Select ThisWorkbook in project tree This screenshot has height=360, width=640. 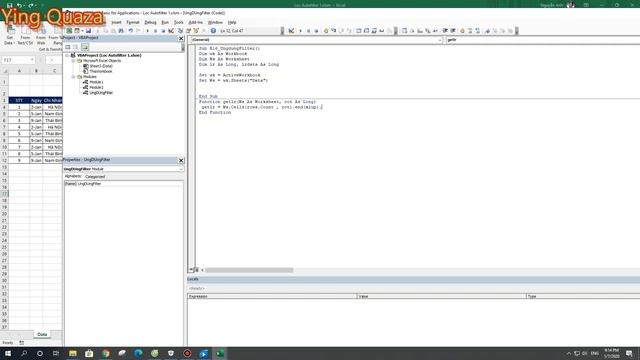(x=101, y=71)
